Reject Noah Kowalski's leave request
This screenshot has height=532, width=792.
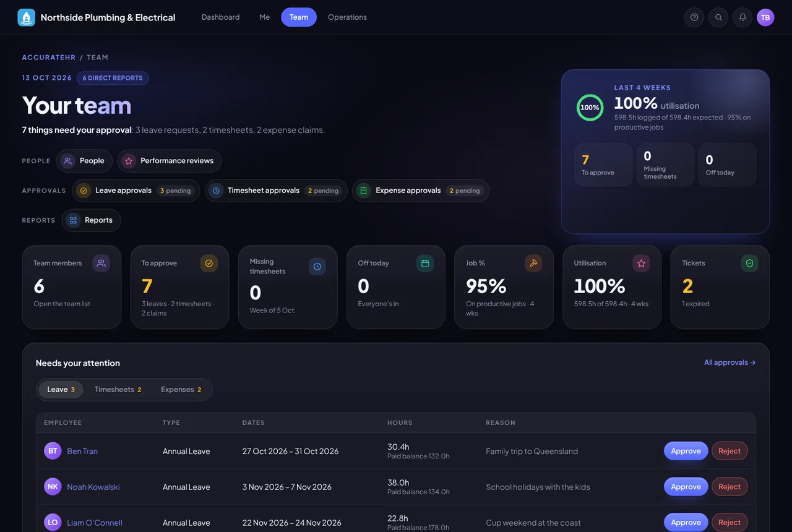730,487
